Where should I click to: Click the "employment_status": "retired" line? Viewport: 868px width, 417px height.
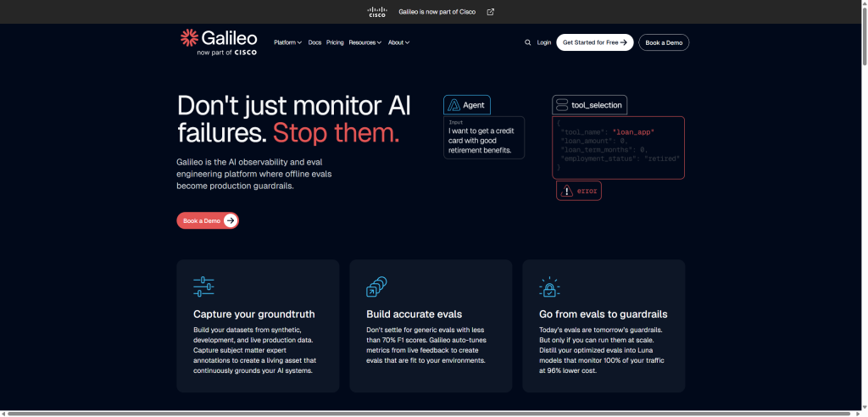[x=620, y=158]
